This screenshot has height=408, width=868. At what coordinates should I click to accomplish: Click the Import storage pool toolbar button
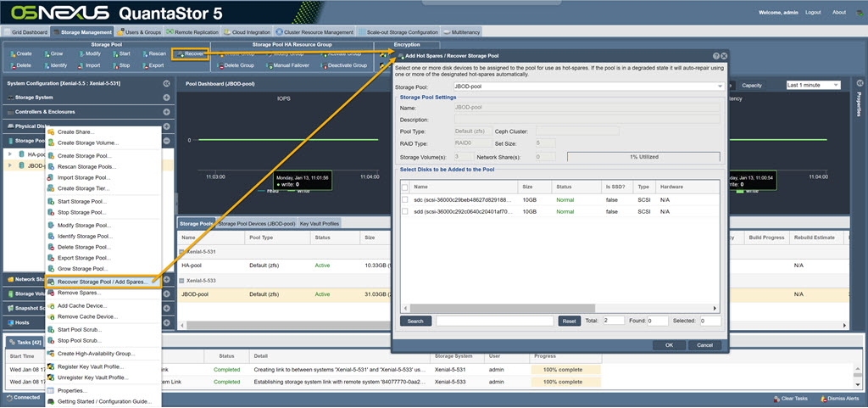click(x=88, y=65)
